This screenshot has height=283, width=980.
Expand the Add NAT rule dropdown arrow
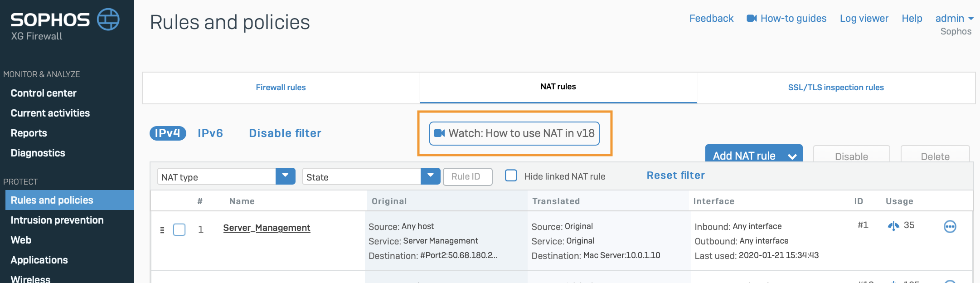(x=792, y=156)
